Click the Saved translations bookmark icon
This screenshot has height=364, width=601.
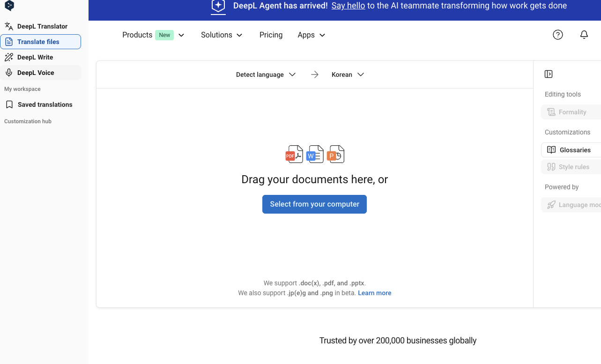click(9, 104)
